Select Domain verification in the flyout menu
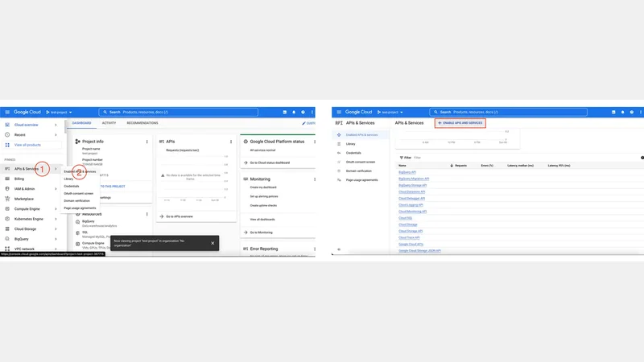Screen dimensions: 644x362 [x=76, y=201]
